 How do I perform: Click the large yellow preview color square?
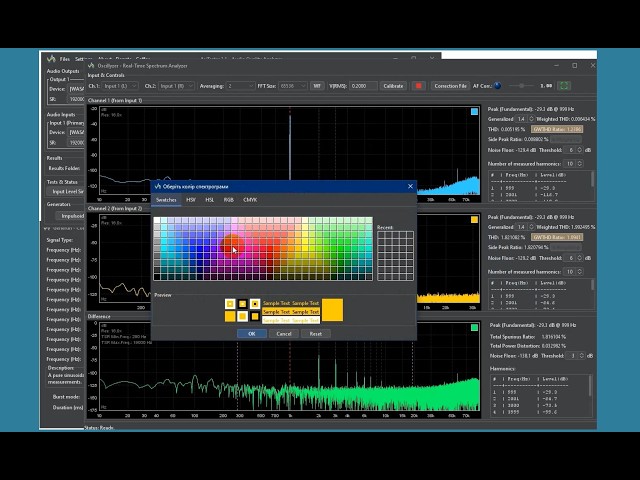pos(333,310)
